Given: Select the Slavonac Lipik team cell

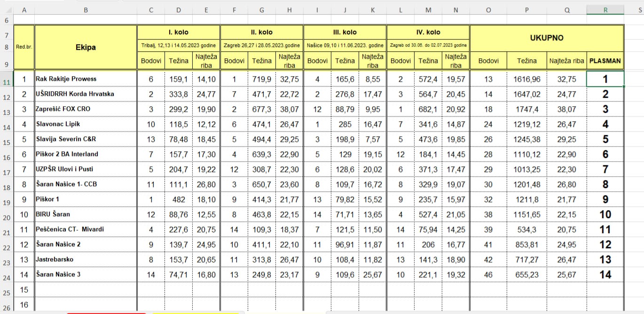Looking at the screenshot, I should point(86,124).
